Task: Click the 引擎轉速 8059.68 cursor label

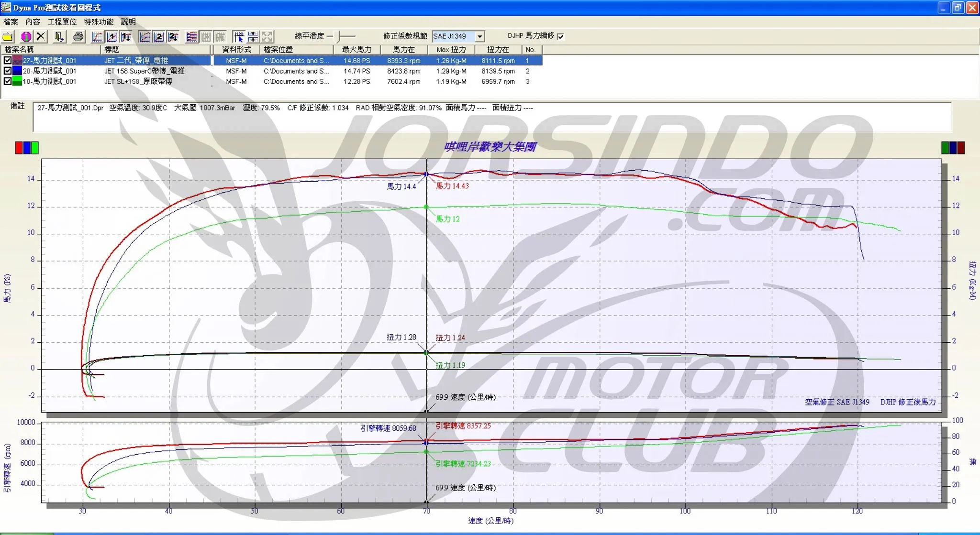Action: coord(388,428)
